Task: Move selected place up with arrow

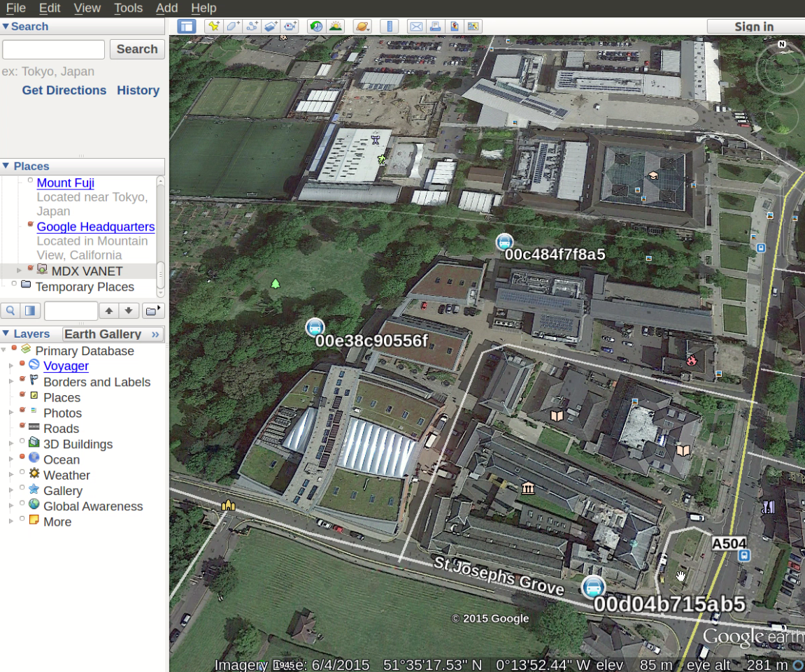Action: click(109, 310)
